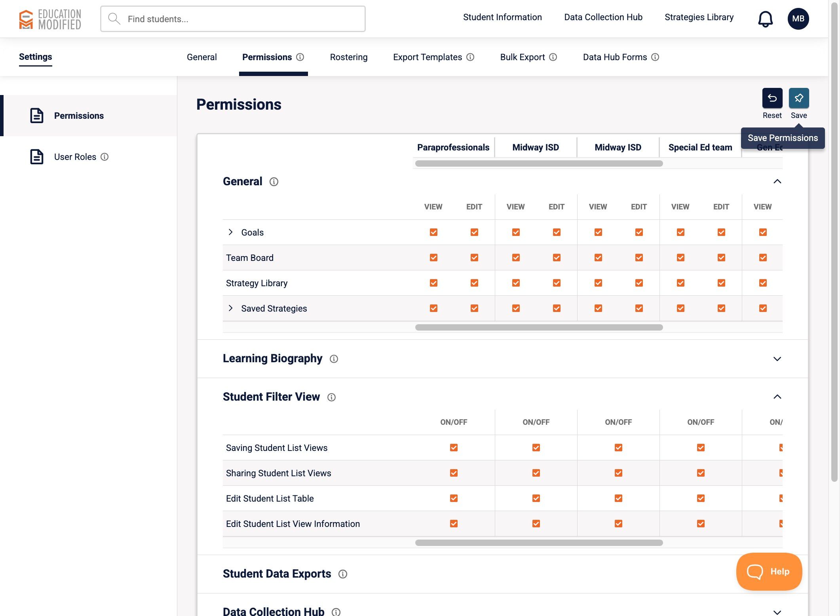Click the Find students search field

tap(233, 19)
